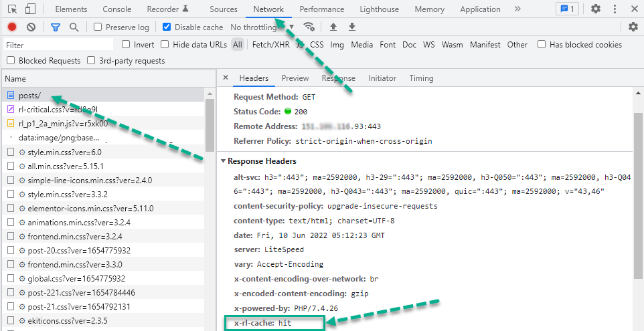Open the Performance tab
The image size is (644, 331).
click(321, 9)
